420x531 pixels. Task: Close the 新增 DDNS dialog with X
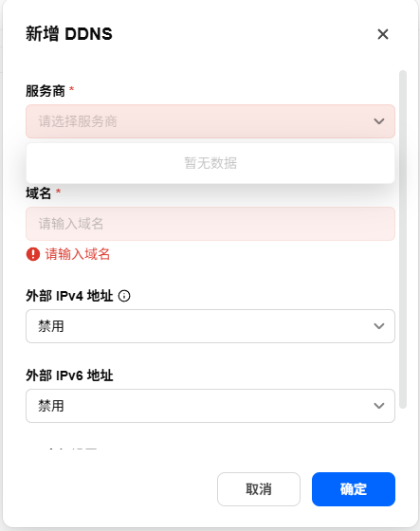pos(383,34)
